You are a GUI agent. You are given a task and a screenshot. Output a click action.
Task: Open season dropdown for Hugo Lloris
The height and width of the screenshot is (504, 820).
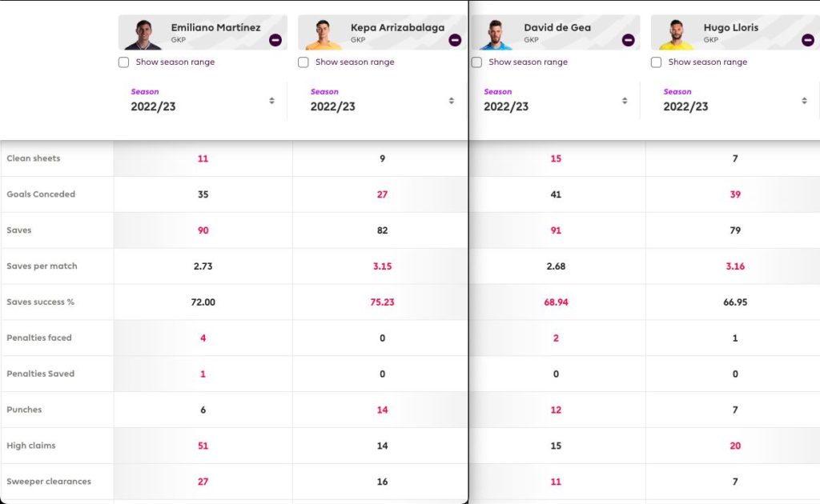735,100
